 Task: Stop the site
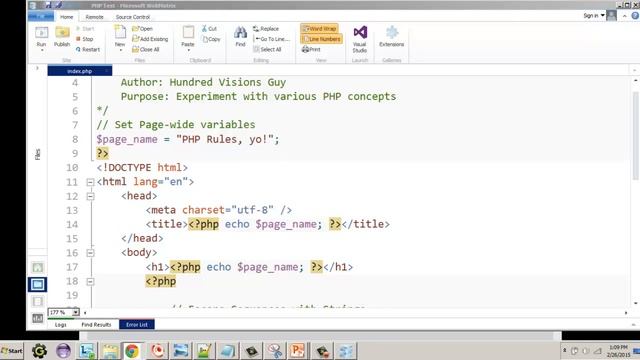(x=85, y=39)
